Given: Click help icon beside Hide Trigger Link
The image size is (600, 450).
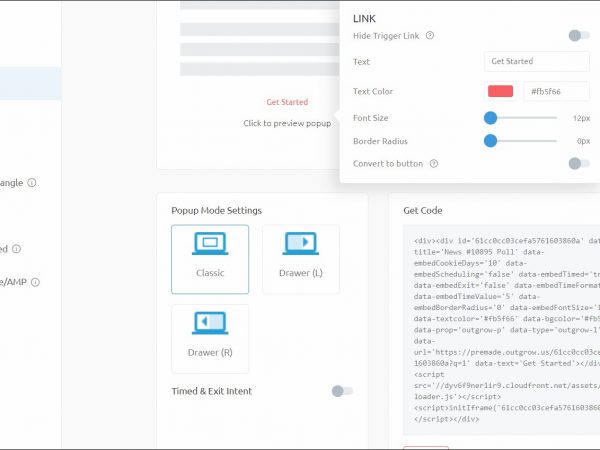Looking at the screenshot, I should point(430,36).
